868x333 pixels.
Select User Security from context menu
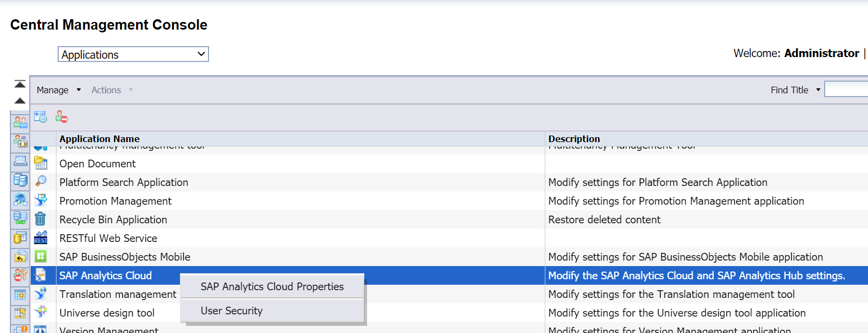pos(232,311)
